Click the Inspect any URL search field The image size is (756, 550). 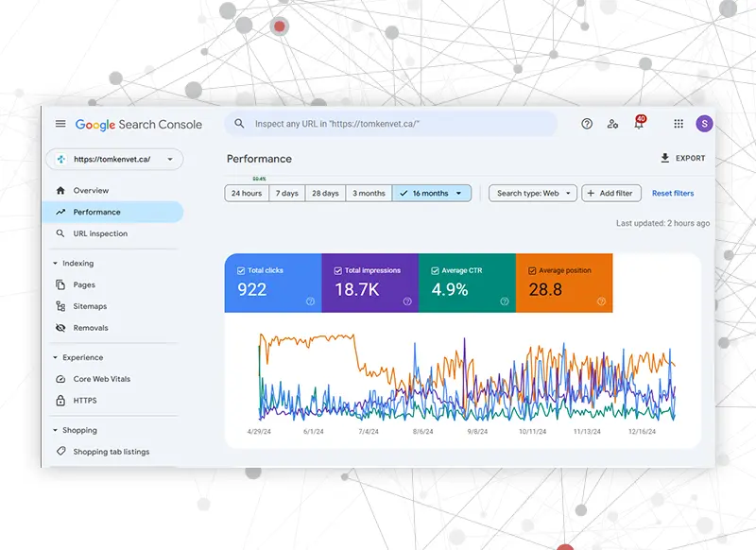pyautogui.click(x=397, y=124)
